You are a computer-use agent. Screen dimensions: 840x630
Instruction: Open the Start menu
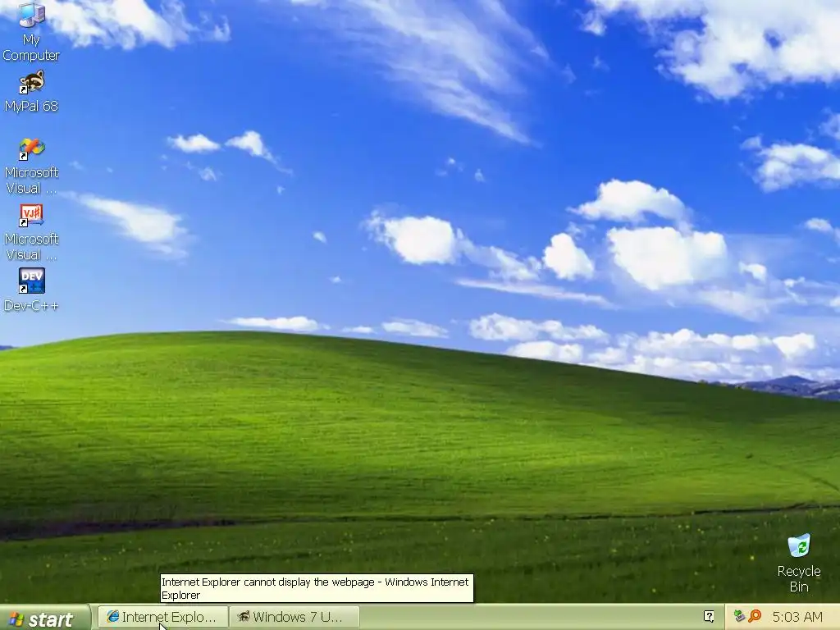[x=45, y=619]
